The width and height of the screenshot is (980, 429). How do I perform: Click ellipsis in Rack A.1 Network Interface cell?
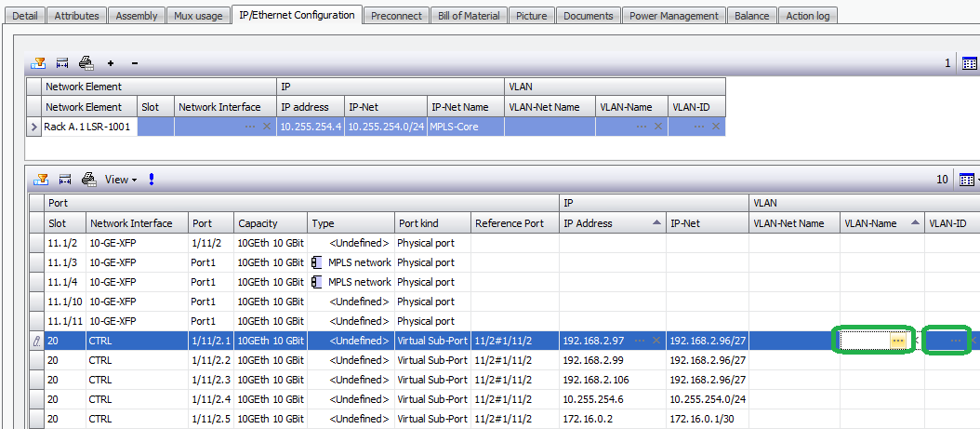click(250, 127)
